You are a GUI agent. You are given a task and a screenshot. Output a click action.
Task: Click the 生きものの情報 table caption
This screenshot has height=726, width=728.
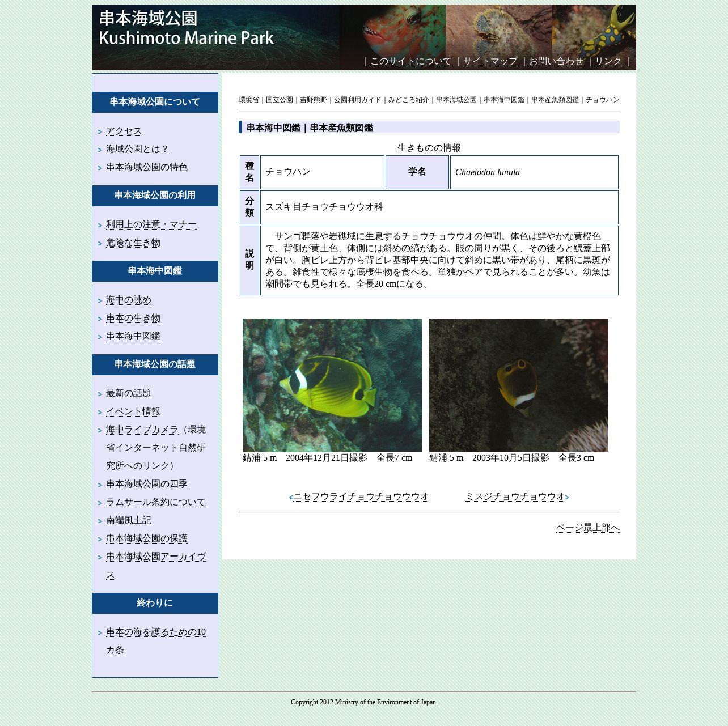[x=429, y=148]
